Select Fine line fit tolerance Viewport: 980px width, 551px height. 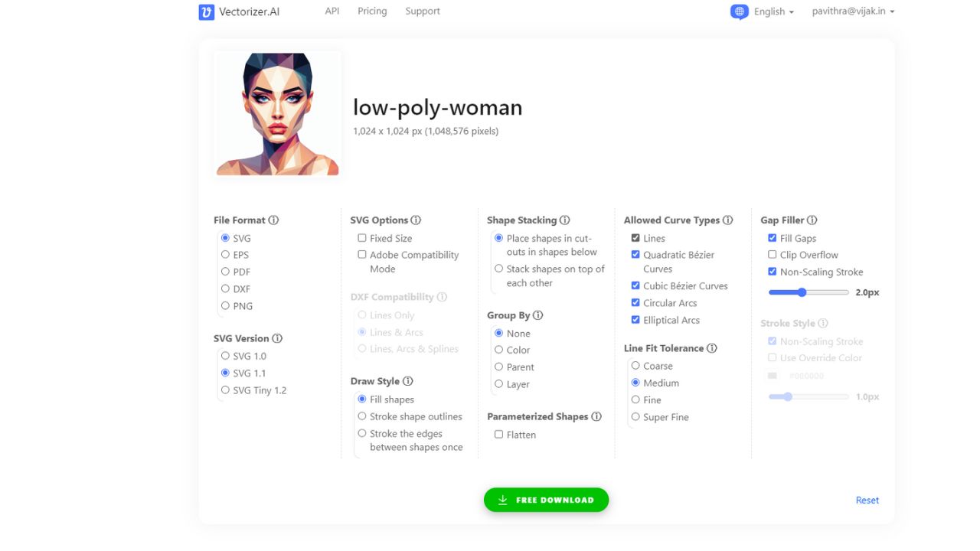pyautogui.click(x=635, y=399)
